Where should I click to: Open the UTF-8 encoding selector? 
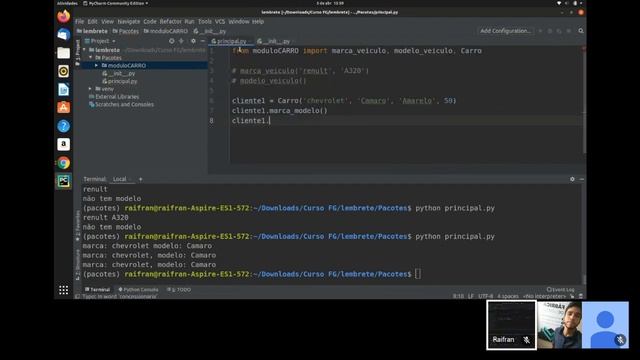[x=485, y=296]
